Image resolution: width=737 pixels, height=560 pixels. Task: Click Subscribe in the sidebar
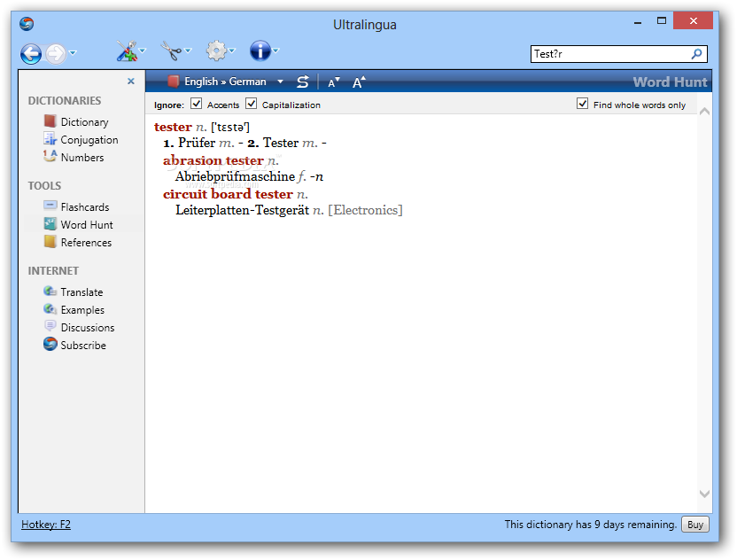(83, 346)
